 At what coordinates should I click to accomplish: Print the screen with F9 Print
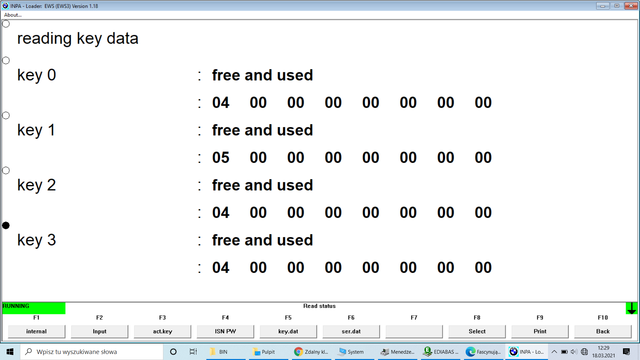coord(540,331)
